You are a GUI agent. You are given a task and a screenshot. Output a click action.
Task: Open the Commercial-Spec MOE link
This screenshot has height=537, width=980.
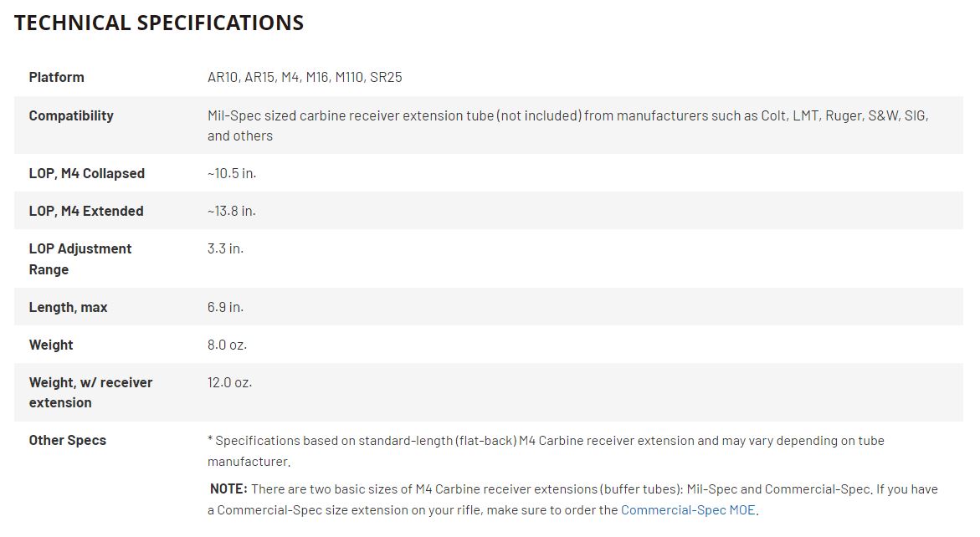[688, 510]
